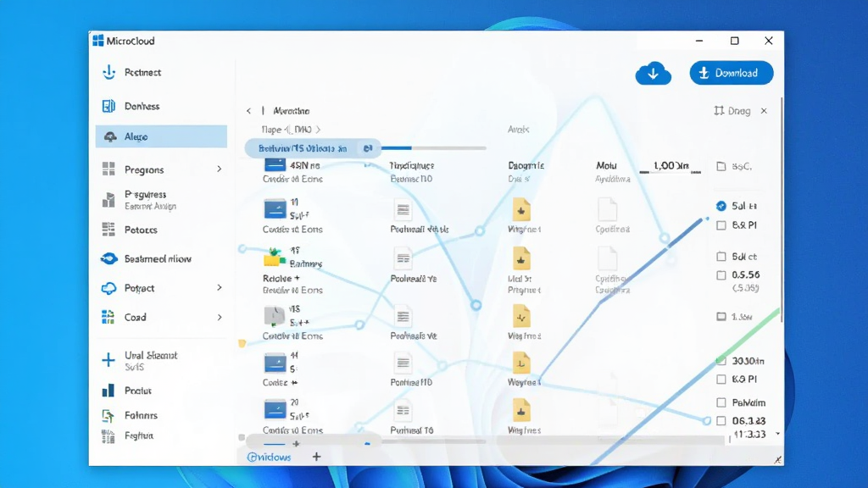Click the Dlagrnie column header
The image size is (868, 488).
(526, 165)
